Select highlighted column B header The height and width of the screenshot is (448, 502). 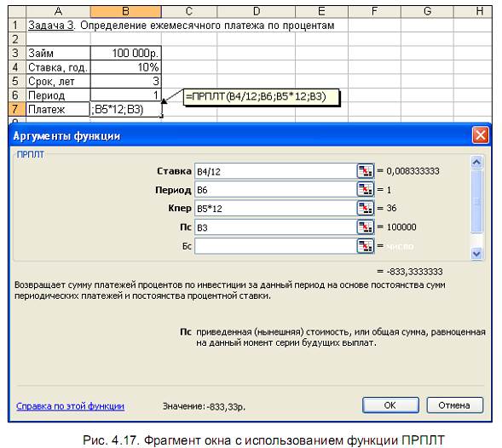pos(126,12)
